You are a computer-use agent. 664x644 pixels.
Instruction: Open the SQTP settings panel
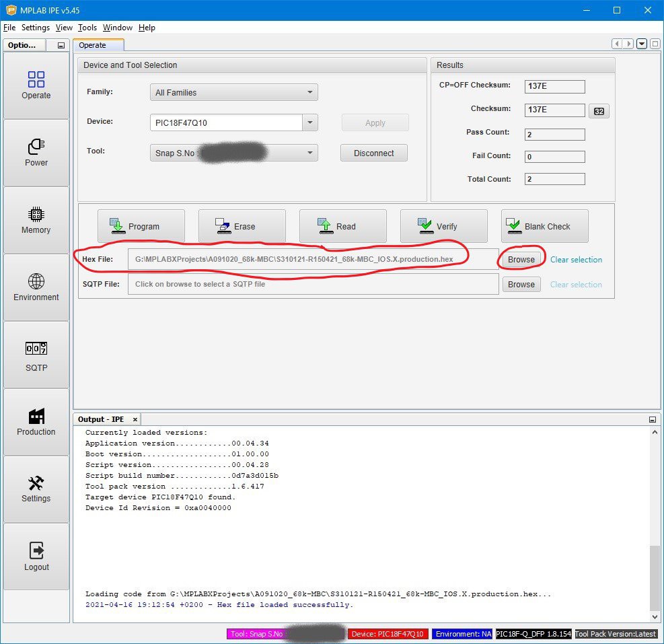click(36, 355)
